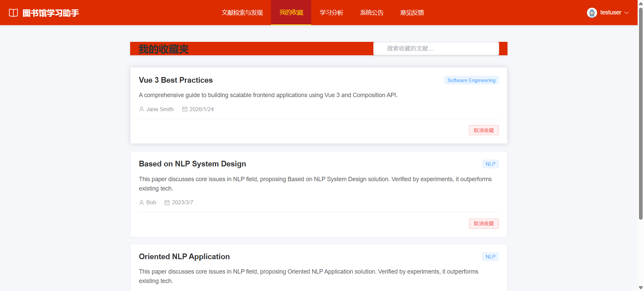The image size is (644, 291).
Task: Click the NLP tag on Oriented NLP Application
Action: [x=490, y=257]
